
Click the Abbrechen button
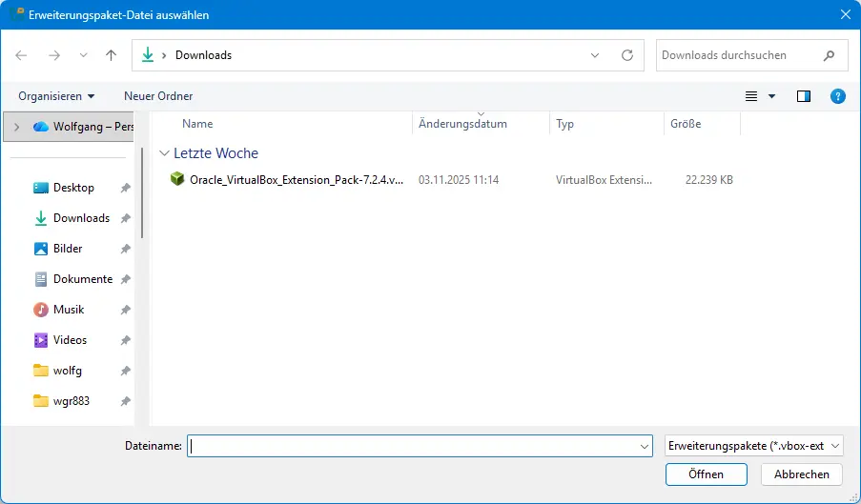click(802, 474)
